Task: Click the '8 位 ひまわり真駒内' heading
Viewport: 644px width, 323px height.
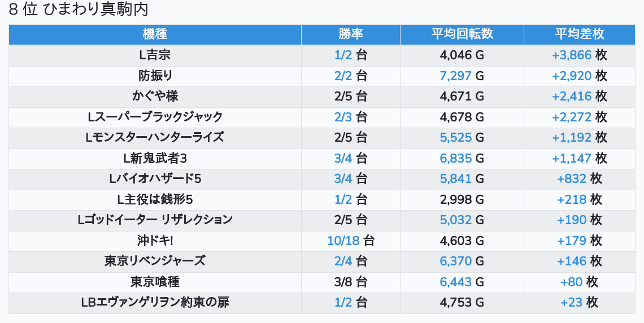Action: (79, 10)
